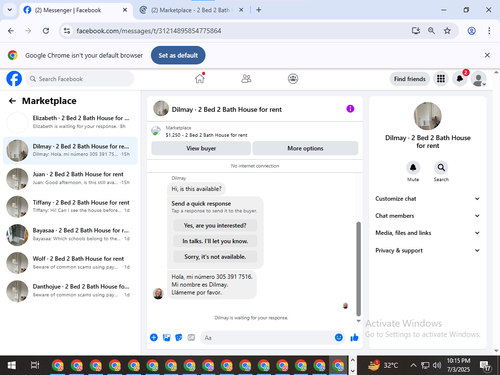Click Set as default button
Viewport: 500px width, 375px height.
point(178,55)
